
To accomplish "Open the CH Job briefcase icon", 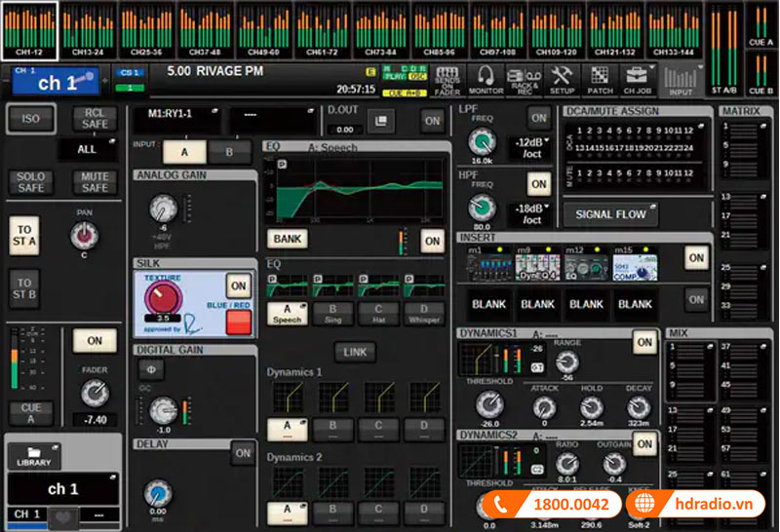I will 637,80.
